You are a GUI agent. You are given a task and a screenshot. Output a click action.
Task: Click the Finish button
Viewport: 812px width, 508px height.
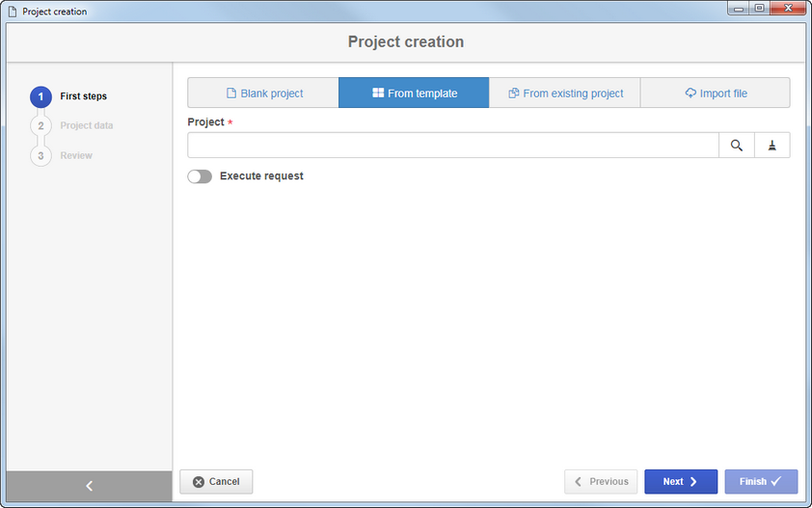pyautogui.click(x=761, y=482)
